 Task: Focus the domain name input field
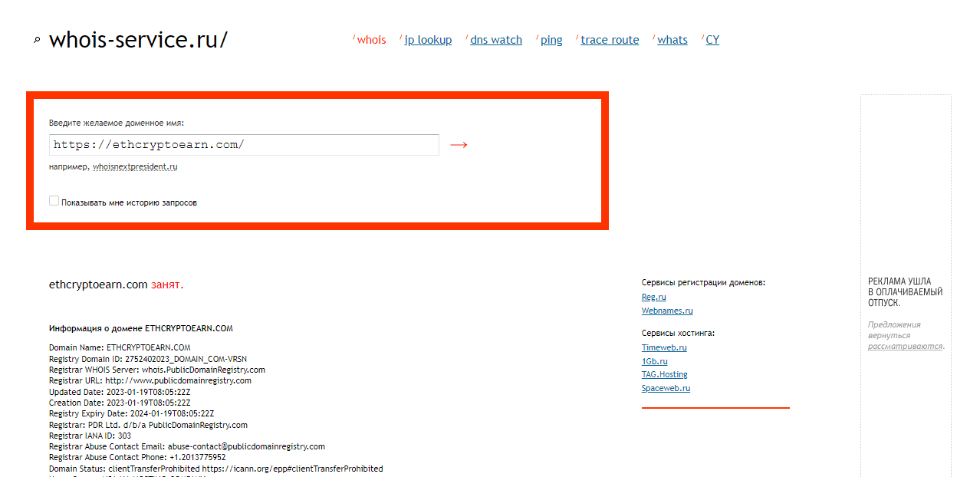pos(244,144)
